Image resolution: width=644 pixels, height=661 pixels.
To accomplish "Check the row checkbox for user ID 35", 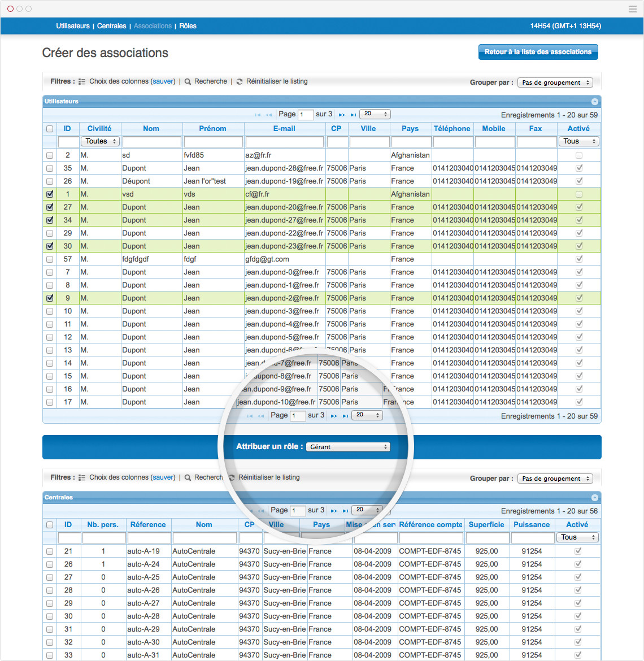I will (50, 168).
